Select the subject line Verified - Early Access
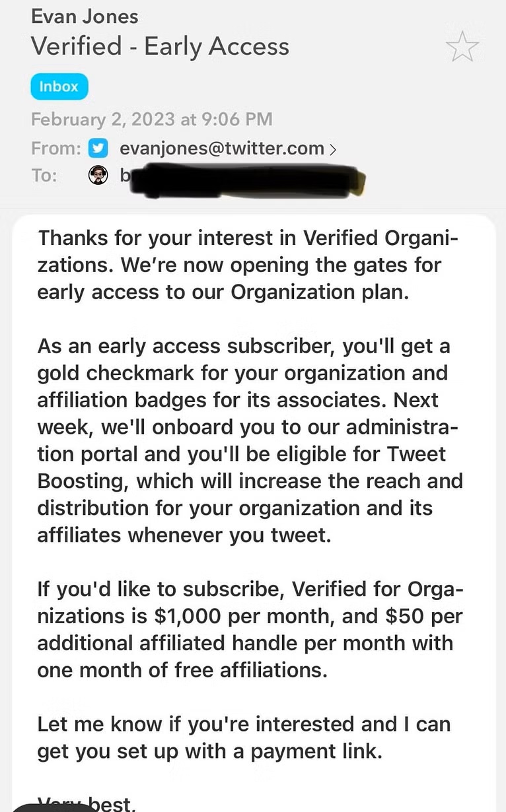Screen dimensions: 506x812 click(160, 47)
